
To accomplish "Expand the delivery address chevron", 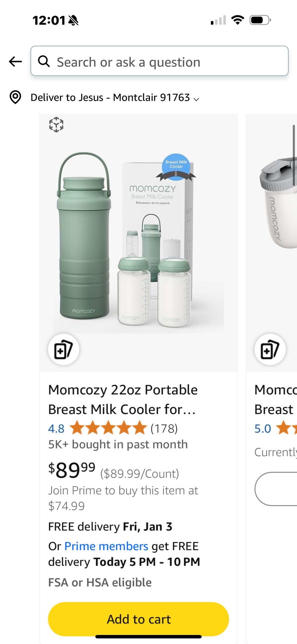I will click(x=196, y=99).
